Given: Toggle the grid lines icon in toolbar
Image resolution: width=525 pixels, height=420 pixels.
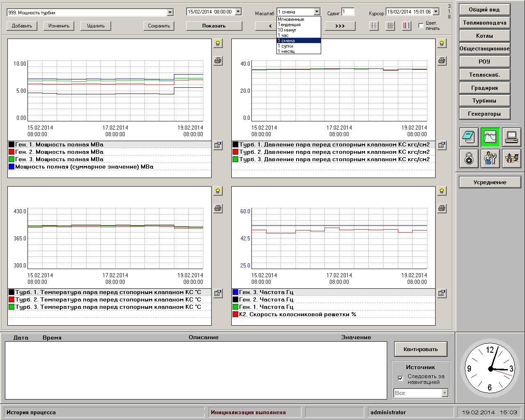Looking at the screenshot, I should tap(390, 26).
